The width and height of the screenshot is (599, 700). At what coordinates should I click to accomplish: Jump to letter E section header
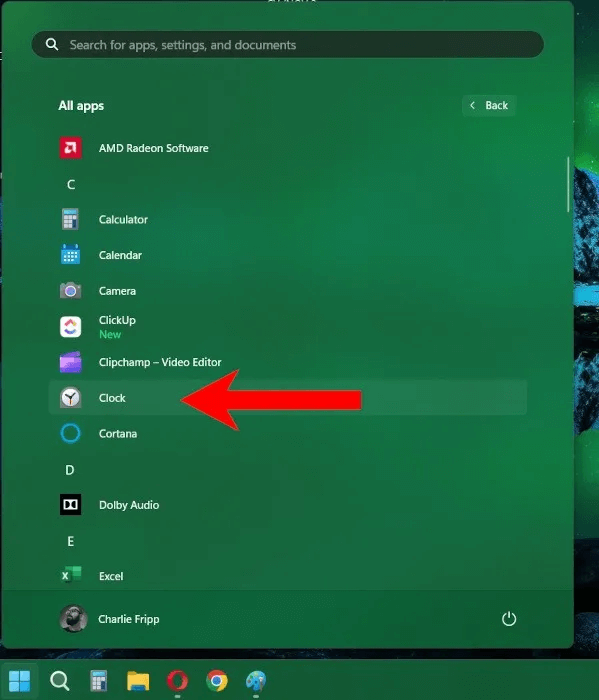71,541
